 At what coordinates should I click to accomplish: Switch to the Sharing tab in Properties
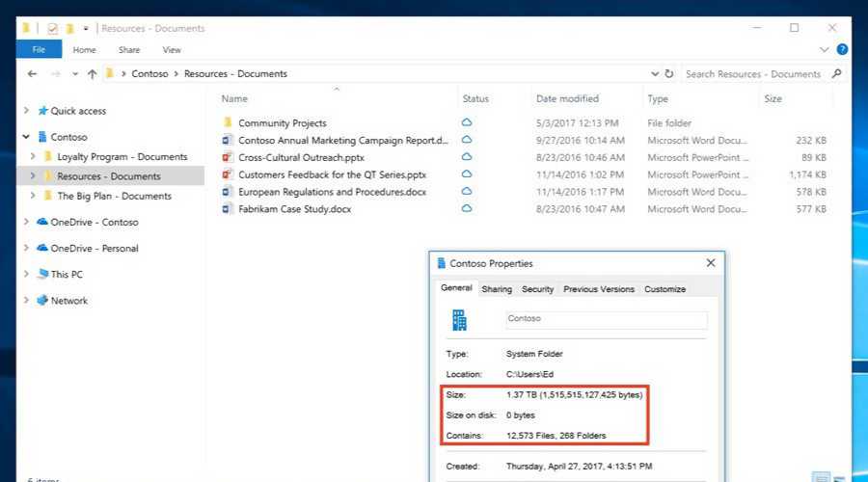[497, 289]
